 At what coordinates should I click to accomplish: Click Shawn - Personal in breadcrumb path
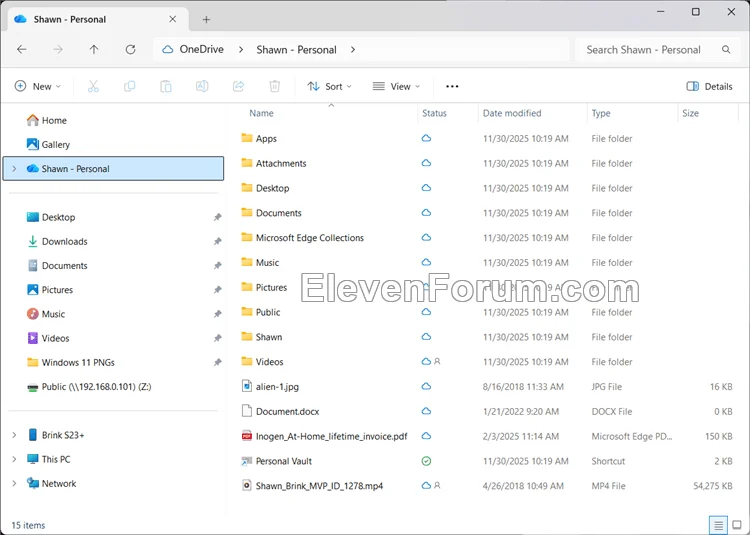[x=297, y=50]
